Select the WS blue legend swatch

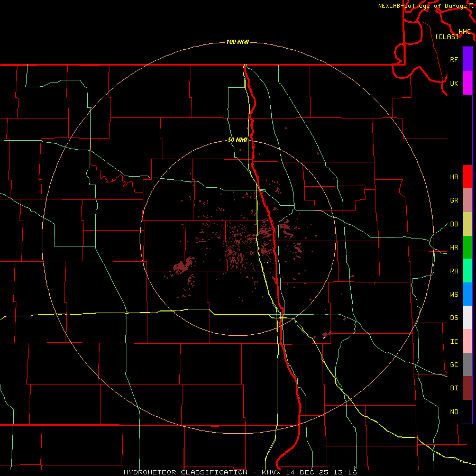[x=467, y=294]
